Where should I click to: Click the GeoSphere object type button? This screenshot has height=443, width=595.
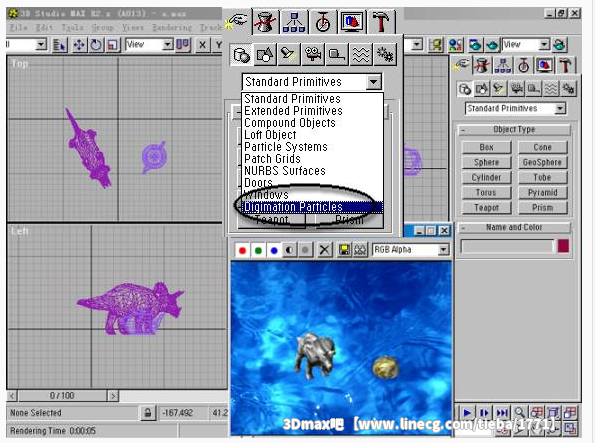[x=542, y=162]
